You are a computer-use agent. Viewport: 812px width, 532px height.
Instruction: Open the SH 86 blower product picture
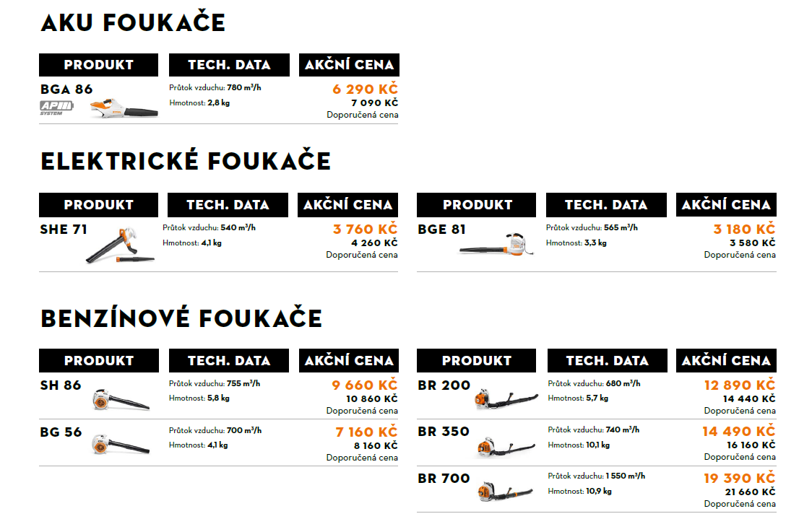[121, 400]
